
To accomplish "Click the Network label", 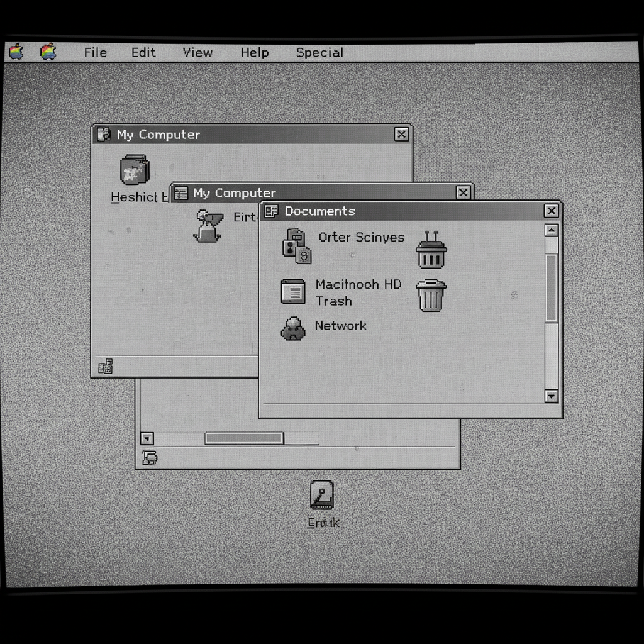I will pos(340,326).
